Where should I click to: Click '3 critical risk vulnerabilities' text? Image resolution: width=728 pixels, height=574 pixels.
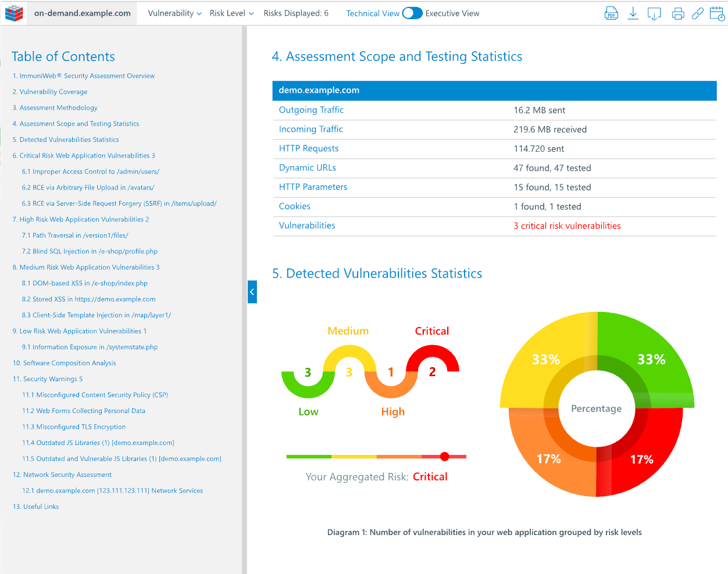click(x=567, y=226)
